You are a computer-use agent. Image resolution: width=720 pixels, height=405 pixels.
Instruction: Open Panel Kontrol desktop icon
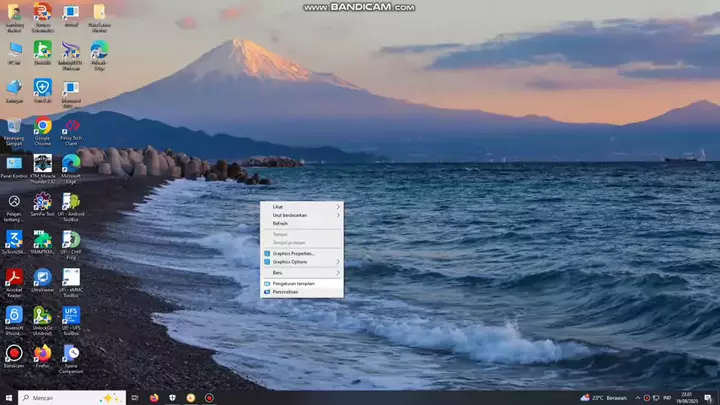click(14, 163)
